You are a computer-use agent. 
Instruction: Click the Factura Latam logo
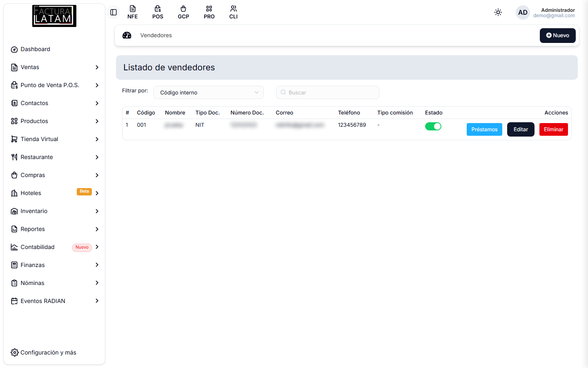(54, 16)
